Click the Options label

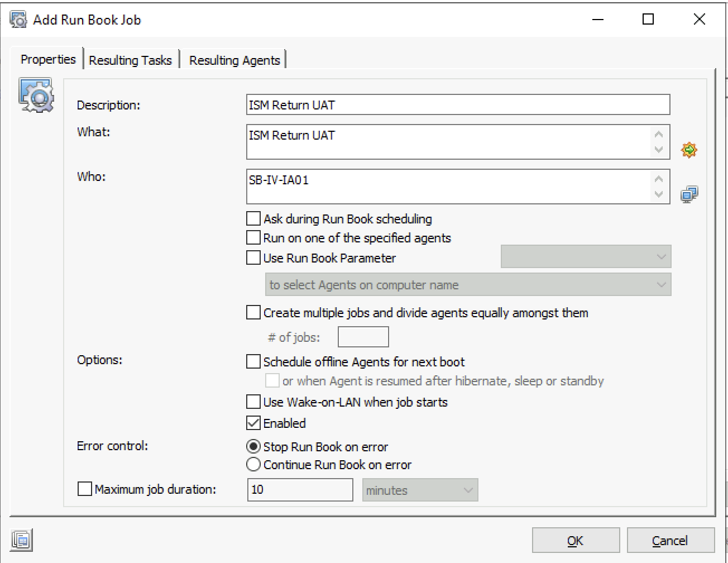pyautogui.click(x=99, y=360)
